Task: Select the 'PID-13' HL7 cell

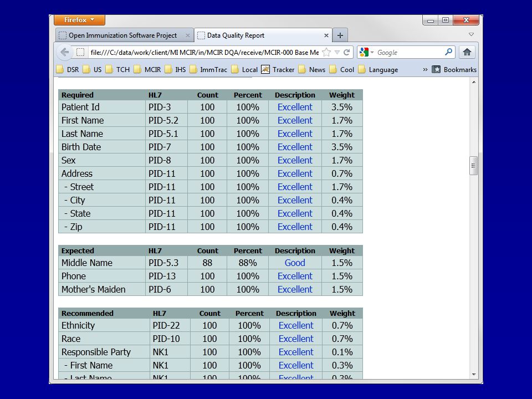Action: coord(166,276)
